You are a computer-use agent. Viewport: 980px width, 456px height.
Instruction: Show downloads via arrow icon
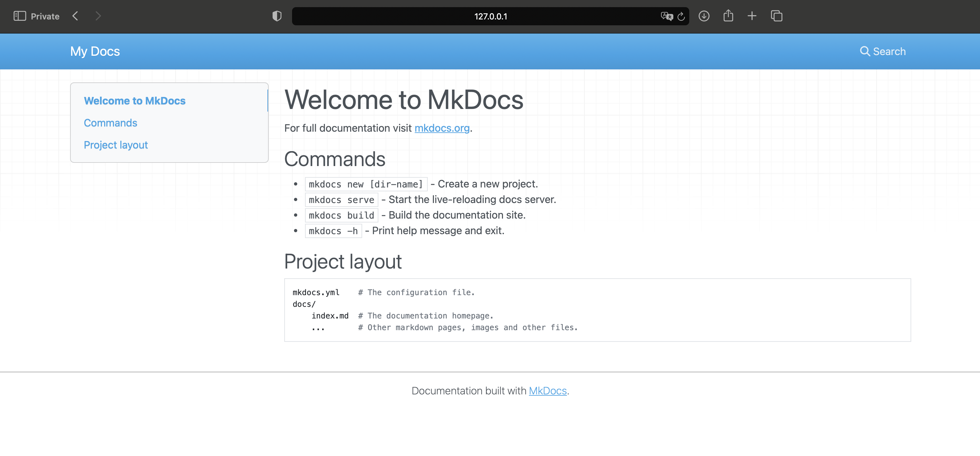[x=704, y=16]
